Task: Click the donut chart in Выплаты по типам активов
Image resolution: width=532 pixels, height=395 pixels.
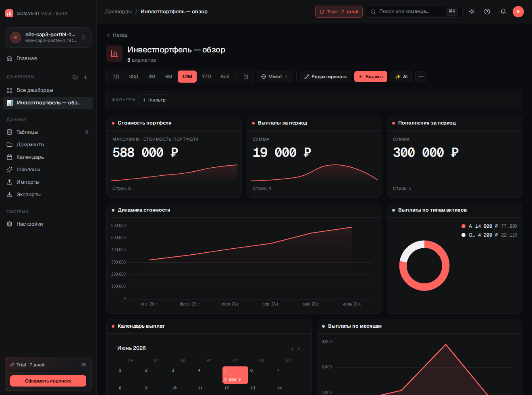Action: coord(424,266)
